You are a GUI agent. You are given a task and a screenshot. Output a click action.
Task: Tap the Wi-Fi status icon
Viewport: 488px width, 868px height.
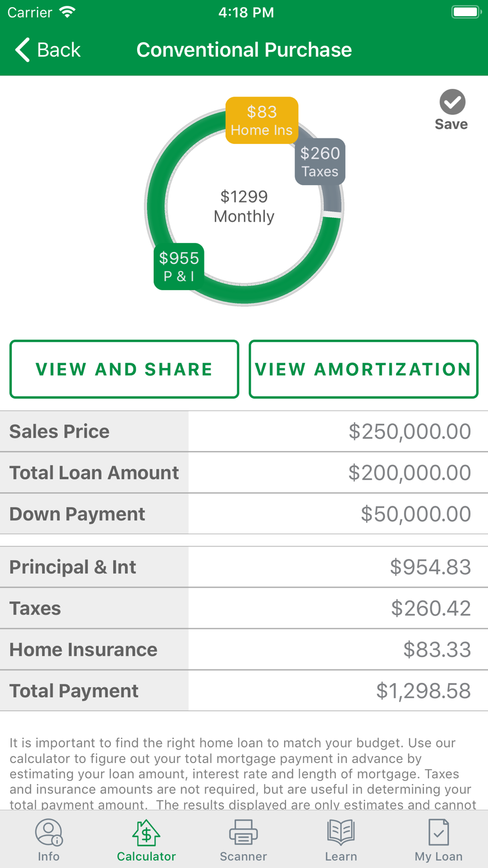pyautogui.click(x=67, y=12)
